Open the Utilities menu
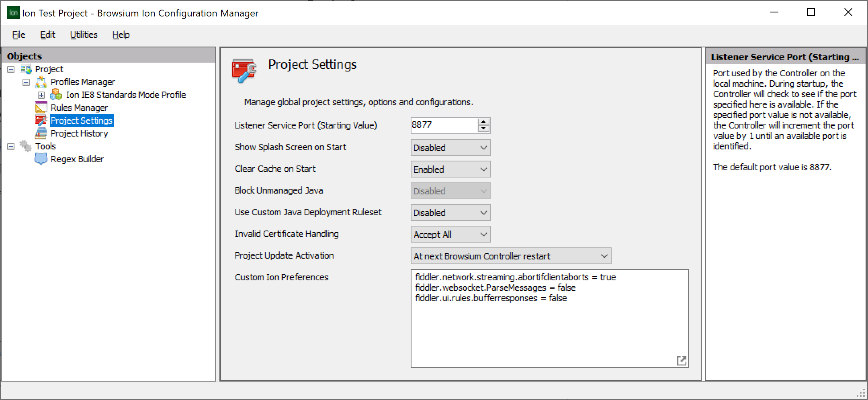 pos(84,35)
